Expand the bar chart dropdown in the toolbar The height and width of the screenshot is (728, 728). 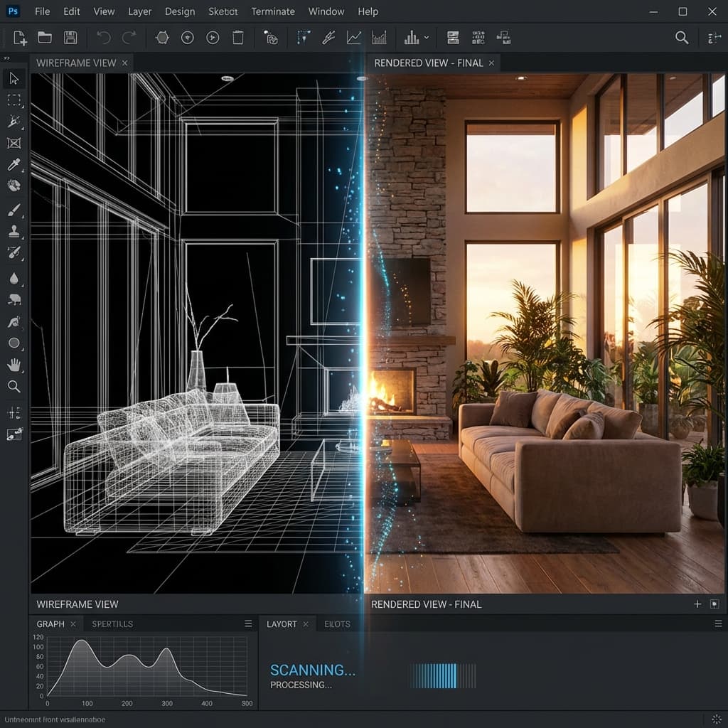[x=425, y=38]
